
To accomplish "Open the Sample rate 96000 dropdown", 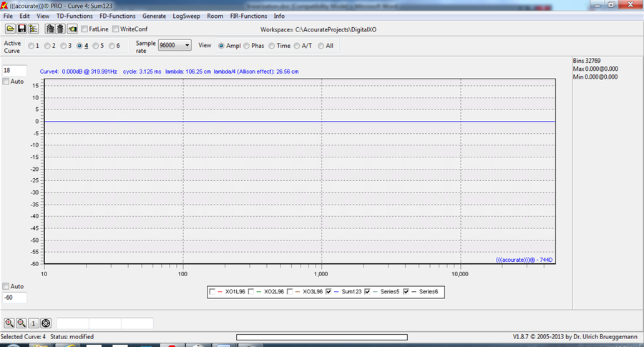I will click(x=175, y=45).
